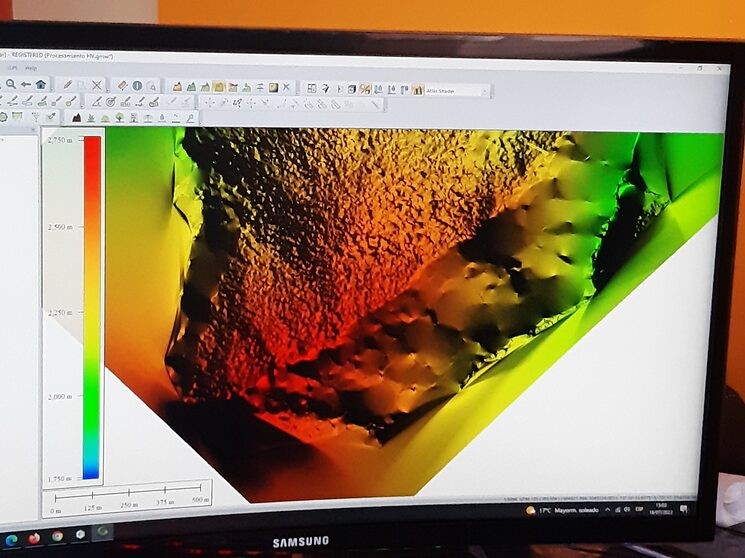Open the Help menu

tap(31, 69)
